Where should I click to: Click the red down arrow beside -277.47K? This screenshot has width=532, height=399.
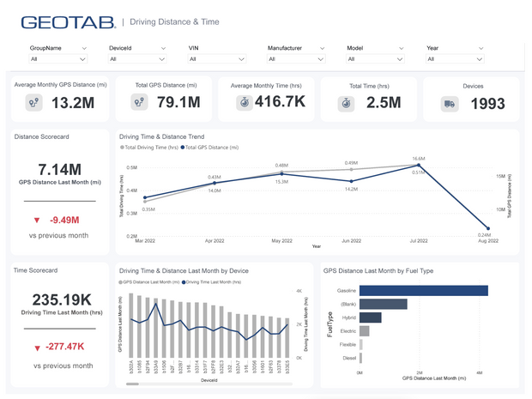(x=36, y=348)
